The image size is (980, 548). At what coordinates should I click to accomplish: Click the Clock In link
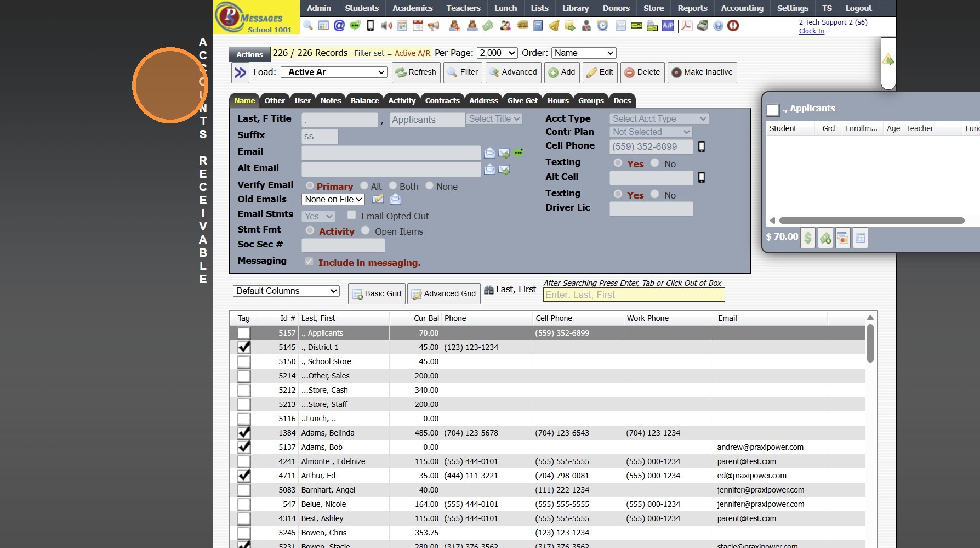811,31
